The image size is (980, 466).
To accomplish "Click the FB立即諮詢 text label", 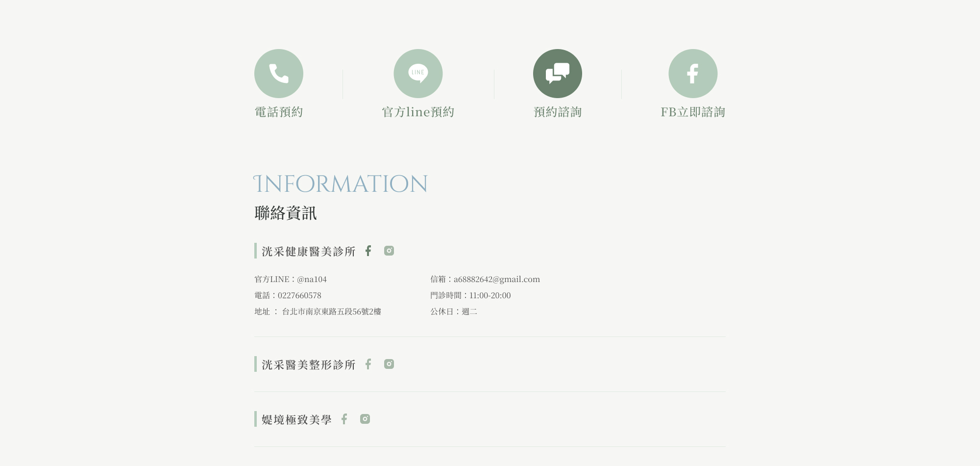I will coord(693,112).
